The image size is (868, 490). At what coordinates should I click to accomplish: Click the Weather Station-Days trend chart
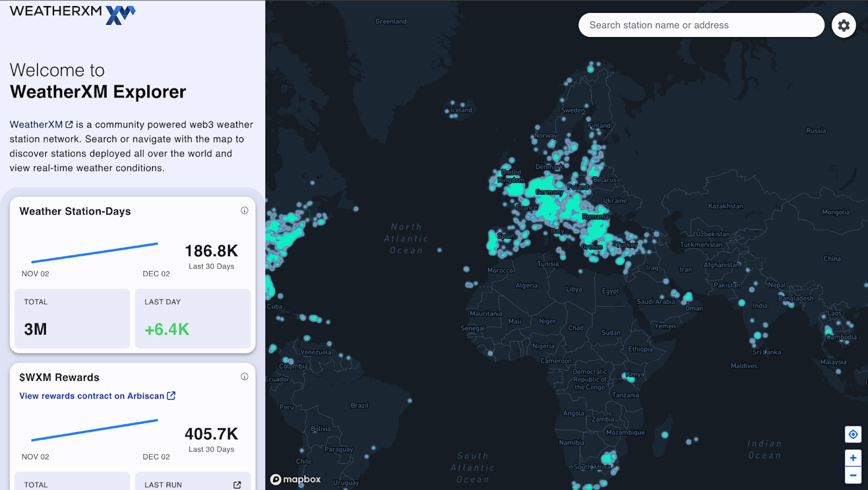(94, 253)
